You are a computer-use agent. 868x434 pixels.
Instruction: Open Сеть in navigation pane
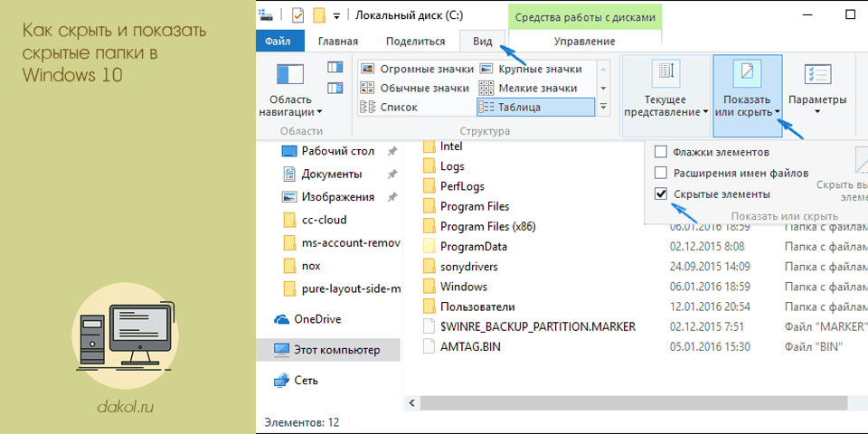point(296,381)
